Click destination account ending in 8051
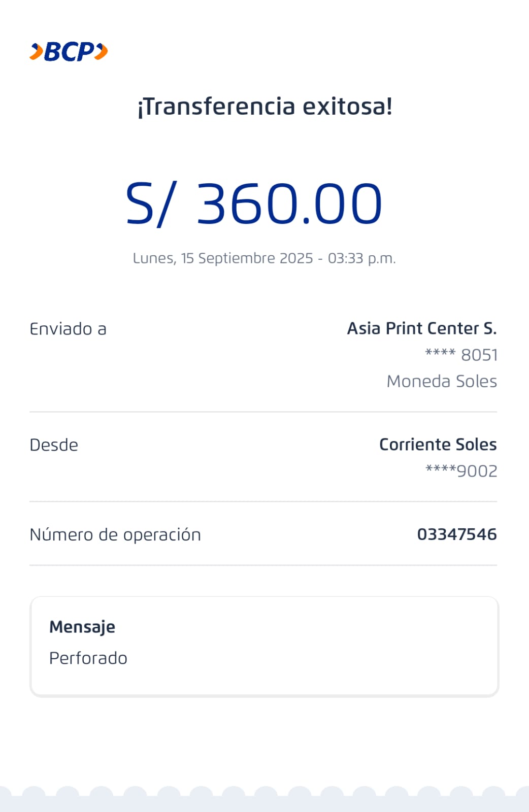This screenshot has width=529, height=812. click(x=461, y=355)
